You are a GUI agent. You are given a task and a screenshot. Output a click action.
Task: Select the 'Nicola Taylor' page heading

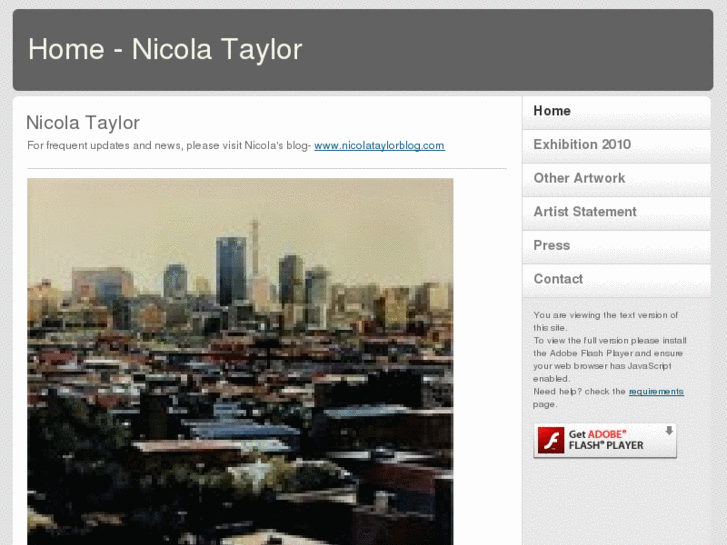83,123
